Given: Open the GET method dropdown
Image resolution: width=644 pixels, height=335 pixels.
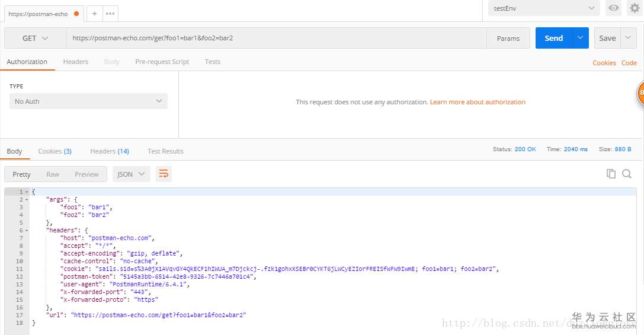Looking at the screenshot, I should [x=35, y=39].
